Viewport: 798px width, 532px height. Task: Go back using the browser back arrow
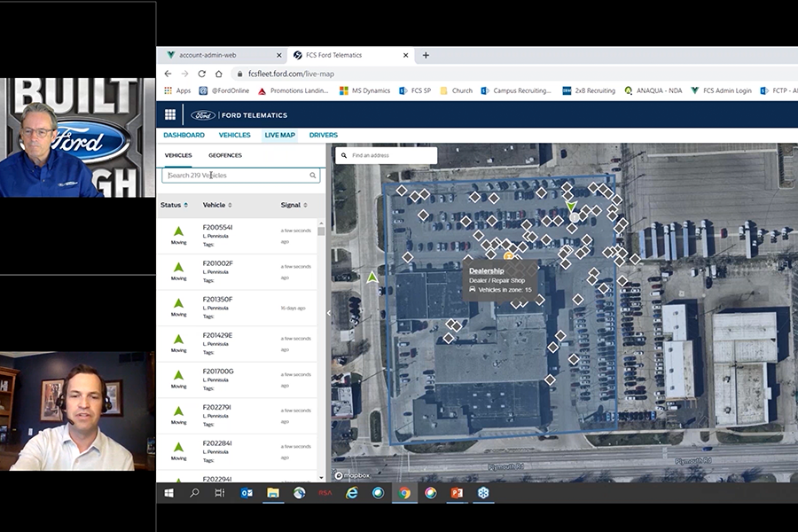tap(168, 74)
